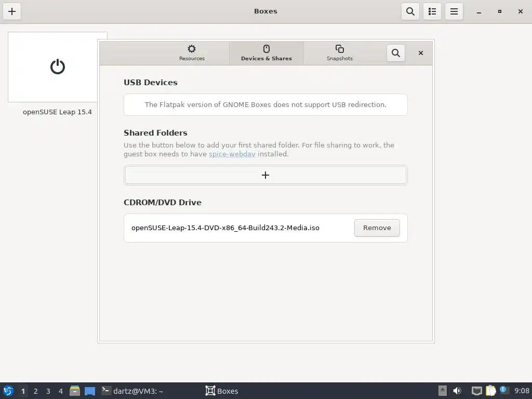Open the volume tray icon
Image resolution: width=532 pixels, height=399 pixels.
point(457,391)
